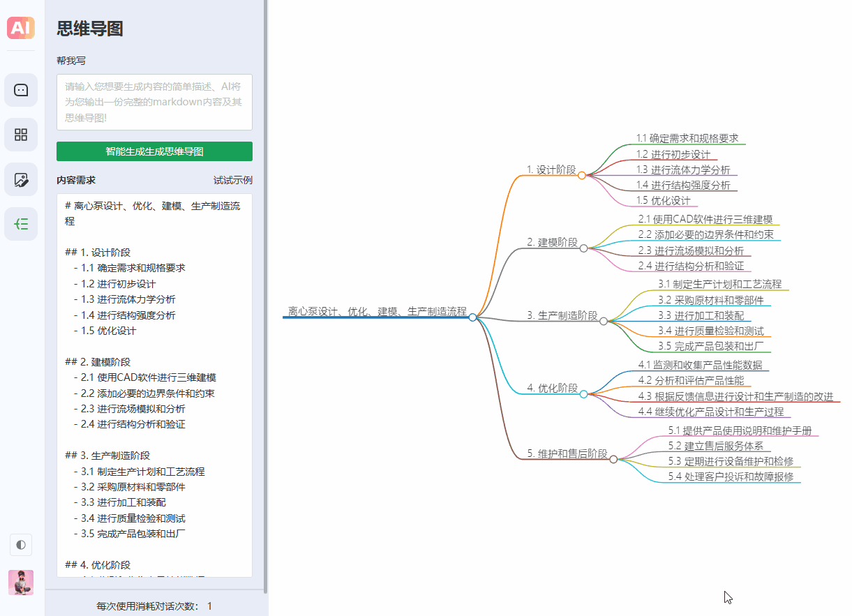
Task: Select the mind map sidebar icon
Action: [x=21, y=224]
